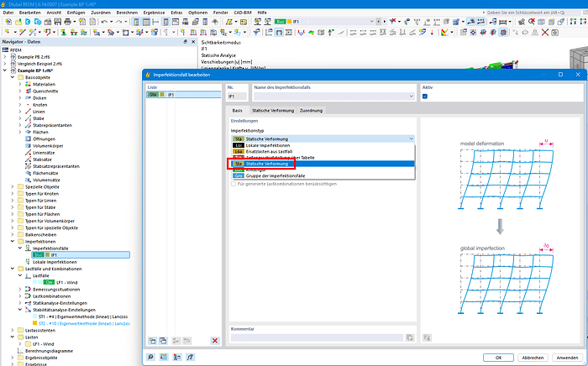The image size is (588, 366).
Task: Click the units/decimal icon at dialog bottom
Action: click(164, 358)
